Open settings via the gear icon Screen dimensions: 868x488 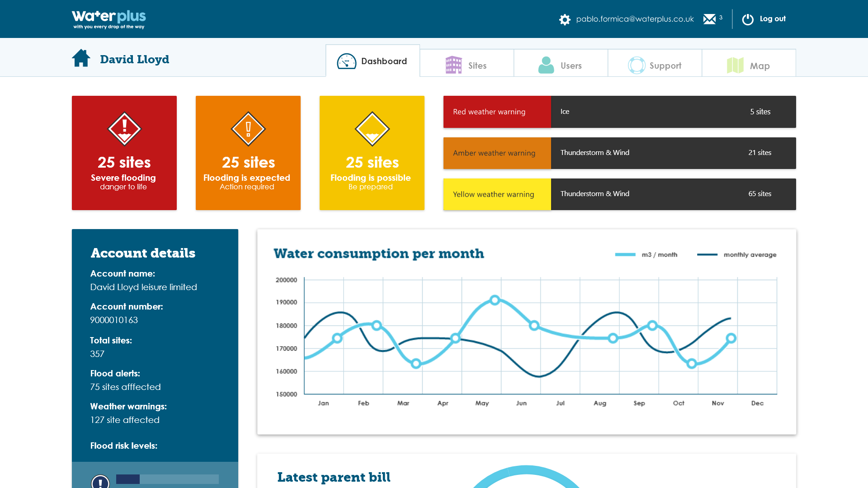coord(565,19)
